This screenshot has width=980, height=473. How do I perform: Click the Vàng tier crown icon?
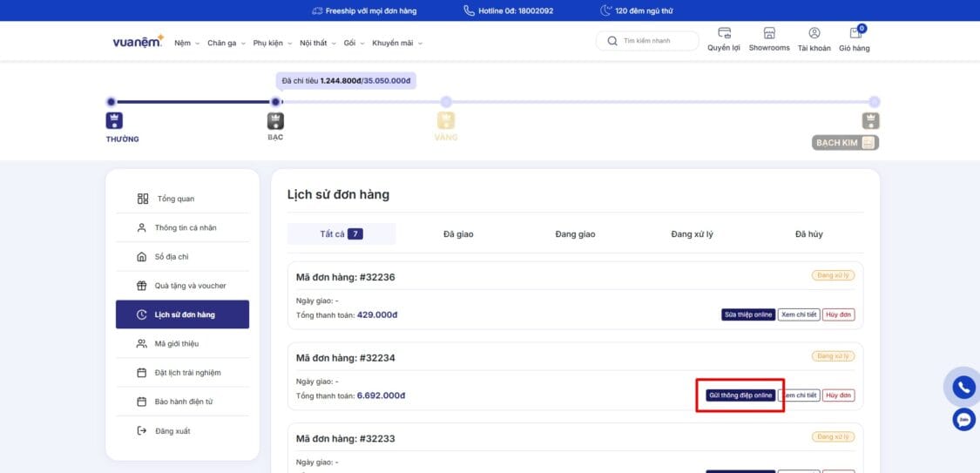pyautogui.click(x=446, y=120)
